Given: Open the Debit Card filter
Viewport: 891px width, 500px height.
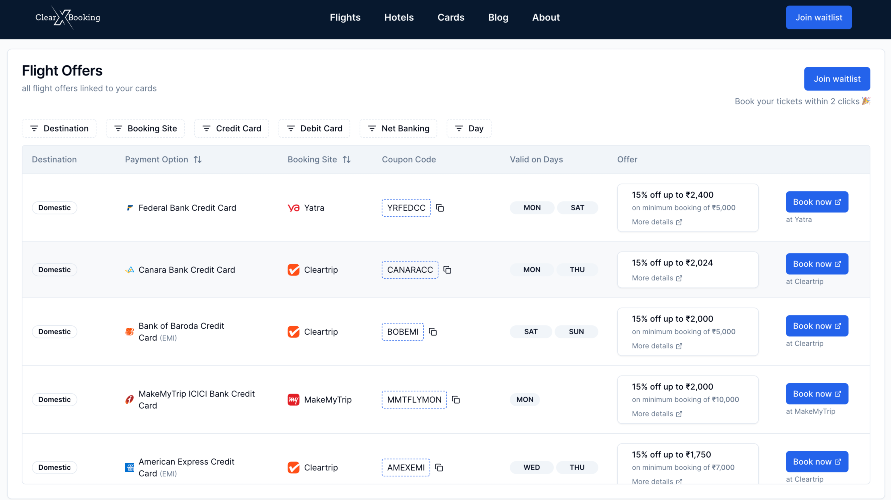Looking at the screenshot, I should (x=314, y=128).
